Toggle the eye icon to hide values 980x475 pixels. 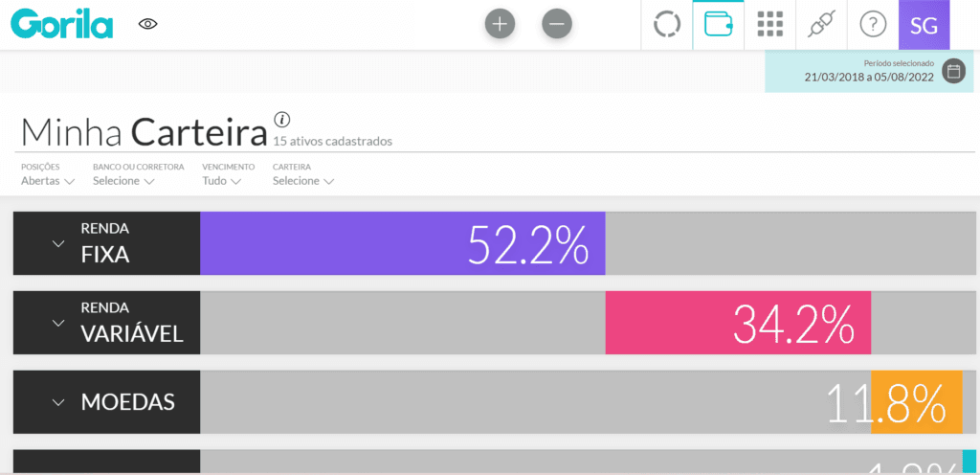(x=148, y=24)
